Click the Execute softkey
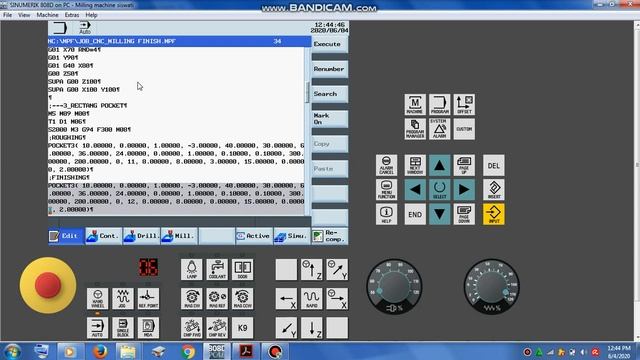The height and width of the screenshot is (360, 640). pyautogui.click(x=330, y=44)
